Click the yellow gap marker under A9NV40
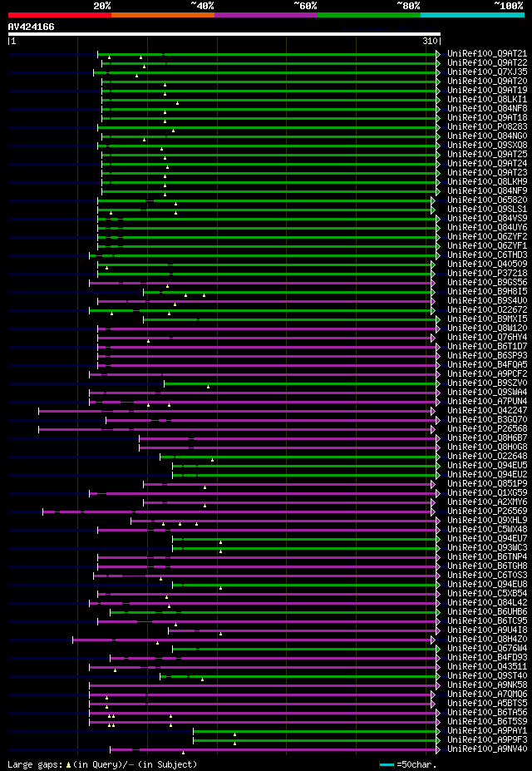 (x=183, y=753)
